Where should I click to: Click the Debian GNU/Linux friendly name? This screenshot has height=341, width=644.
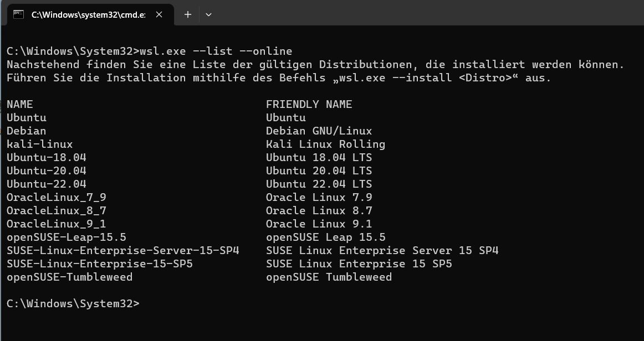click(319, 131)
